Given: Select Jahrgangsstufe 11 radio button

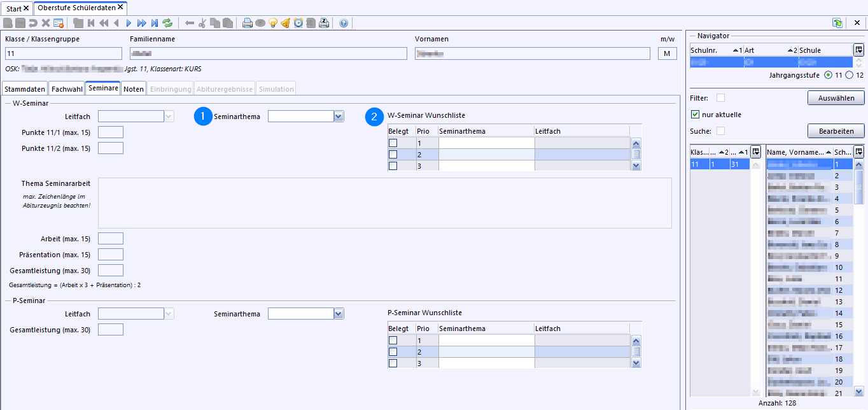Looking at the screenshot, I should [828, 75].
